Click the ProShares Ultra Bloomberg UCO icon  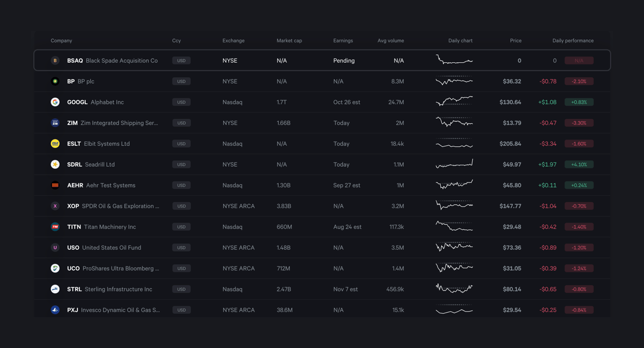pyautogui.click(x=55, y=268)
